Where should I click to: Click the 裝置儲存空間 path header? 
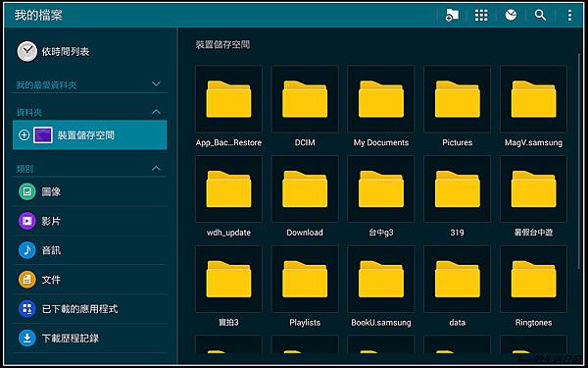(x=222, y=45)
